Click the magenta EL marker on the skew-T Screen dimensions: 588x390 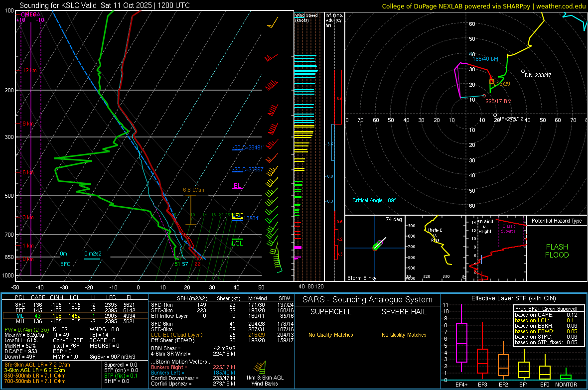pos(238,187)
